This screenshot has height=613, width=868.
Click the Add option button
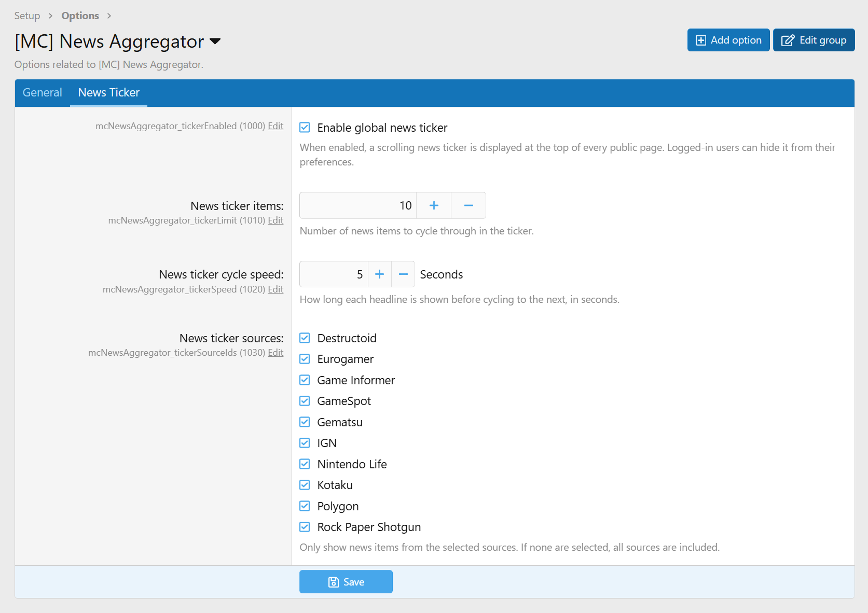pyautogui.click(x=728, y=40)
